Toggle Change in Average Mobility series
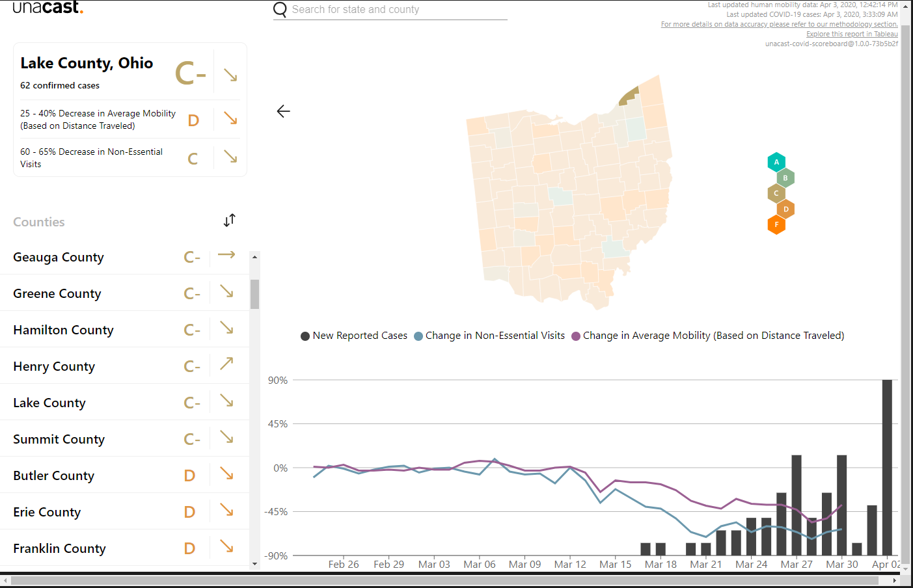 [708, 336]
